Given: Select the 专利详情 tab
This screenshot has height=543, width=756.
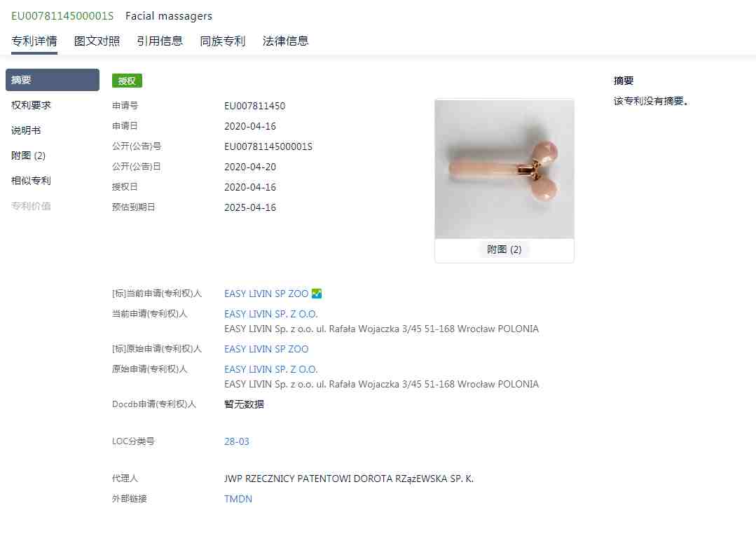Looking at the screenshot, I should coord(34,41).
